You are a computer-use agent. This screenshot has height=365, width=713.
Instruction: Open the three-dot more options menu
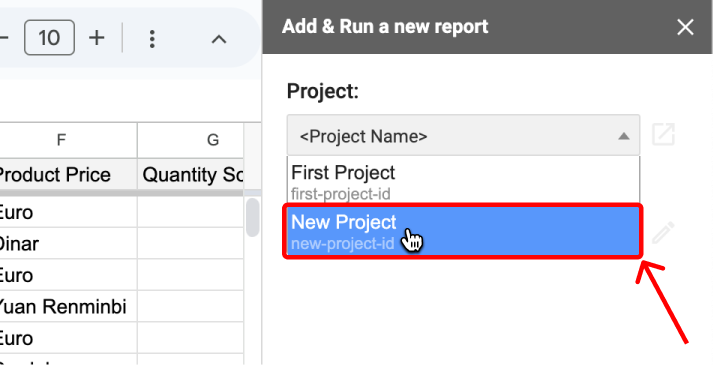[x=152, y=39]
